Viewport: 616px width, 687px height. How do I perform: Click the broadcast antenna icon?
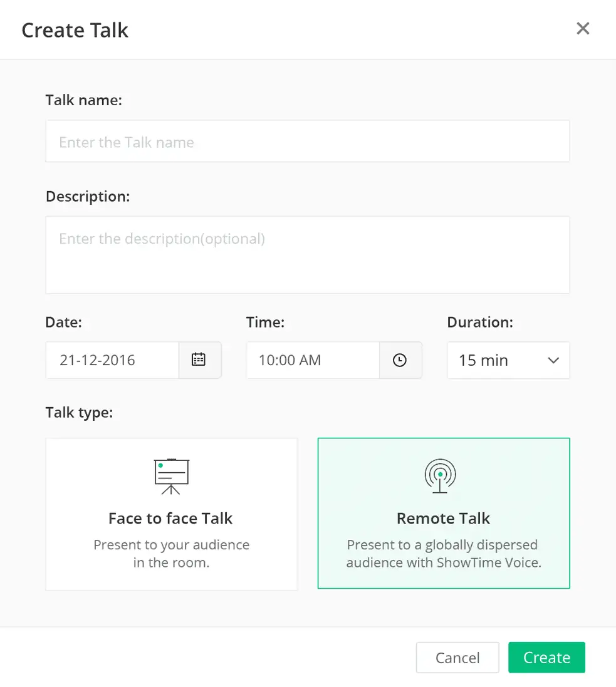(x=440, y=476)
